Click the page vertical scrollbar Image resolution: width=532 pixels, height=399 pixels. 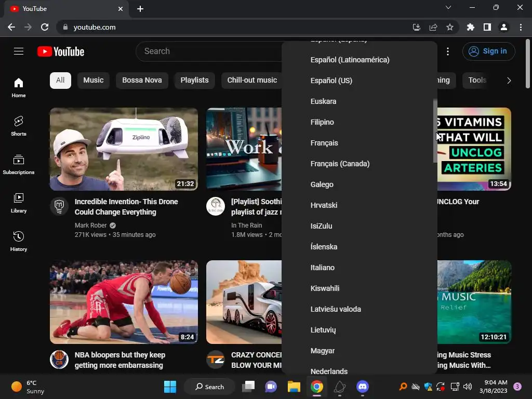(528, 64)
